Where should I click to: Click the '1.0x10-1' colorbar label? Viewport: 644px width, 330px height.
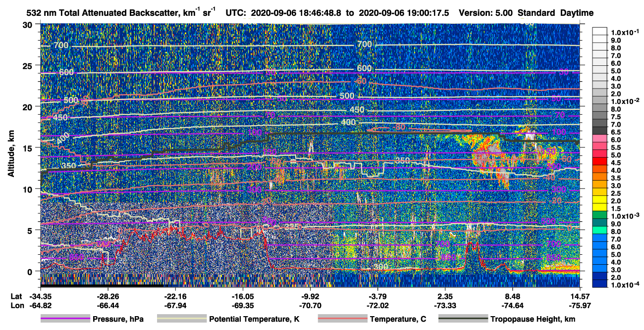click(626, 32)
